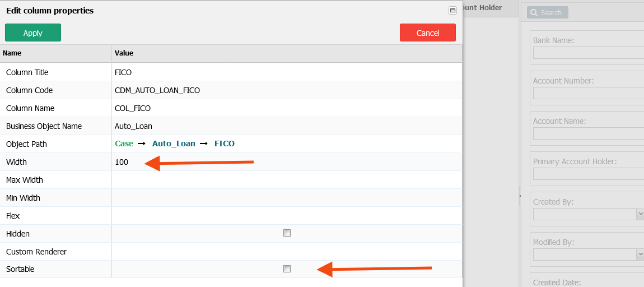This screenshot has height=287, width=644.
Task: Open the Modified By dropdown
Action: (640, 254)
